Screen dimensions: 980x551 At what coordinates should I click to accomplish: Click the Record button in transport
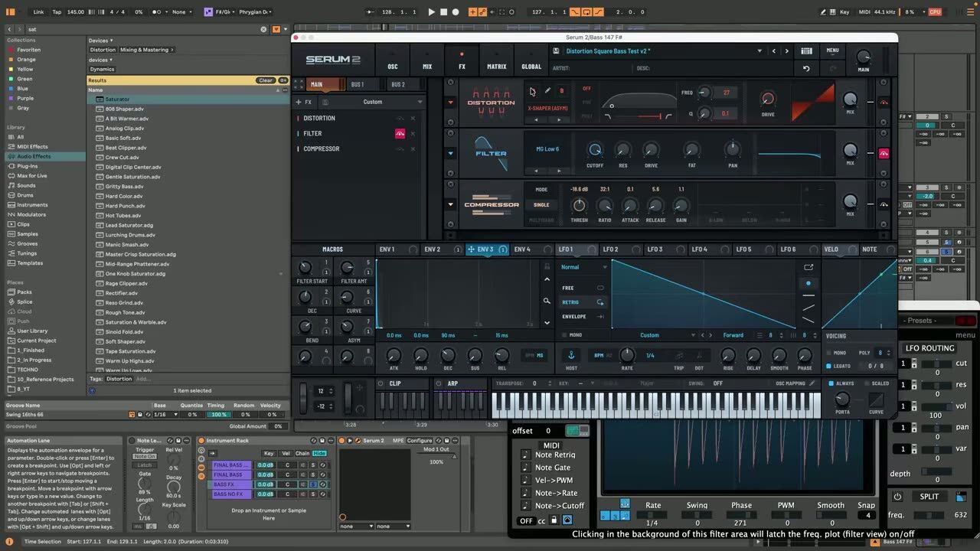coord(456,12)
